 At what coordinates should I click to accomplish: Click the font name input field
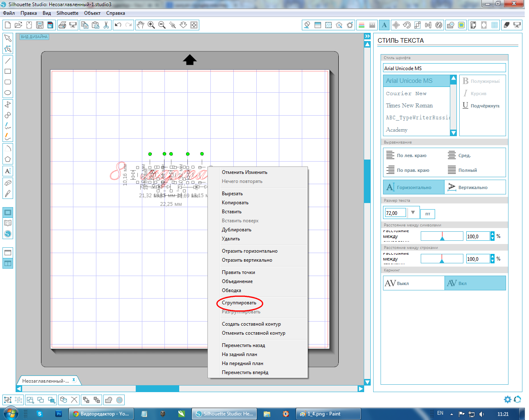(445, 68)
